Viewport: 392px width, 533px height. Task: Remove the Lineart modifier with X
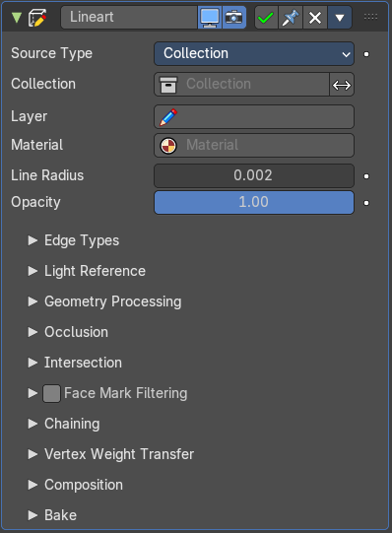point(315,18)
